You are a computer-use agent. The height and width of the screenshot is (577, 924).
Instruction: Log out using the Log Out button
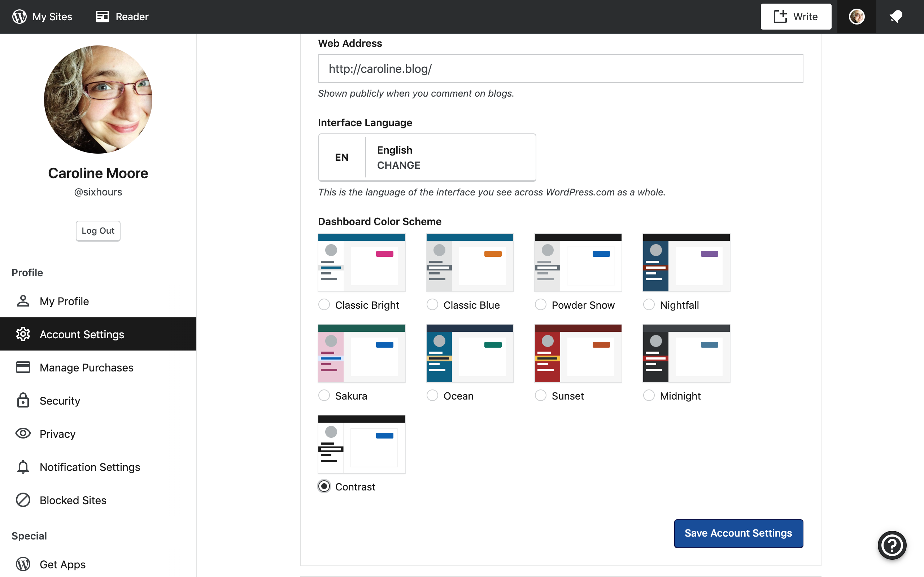tap(98, 230)
